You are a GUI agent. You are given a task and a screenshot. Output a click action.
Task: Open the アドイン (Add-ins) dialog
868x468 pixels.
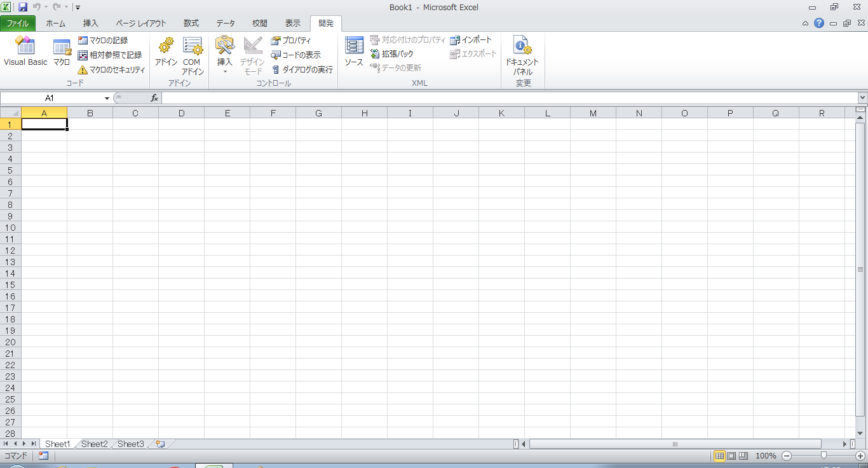(x=166, y=52)
